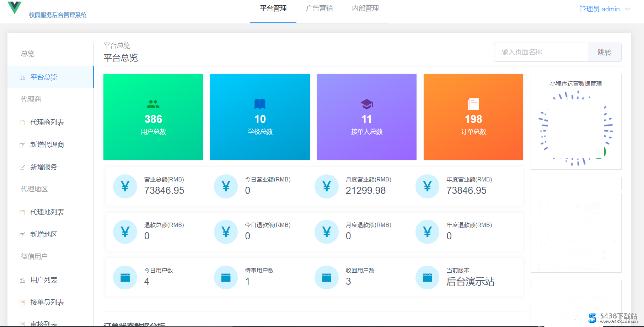Switch to the 广告营销 tab
Viewport: 644px width, 327px height.
coord(319,9)
